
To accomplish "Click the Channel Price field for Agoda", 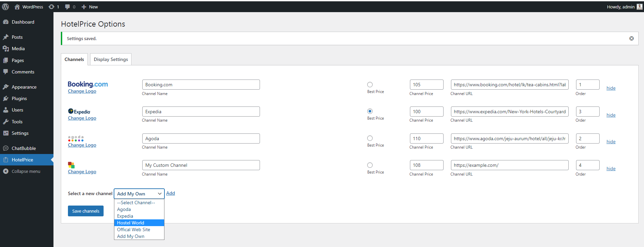I will 426,138.
